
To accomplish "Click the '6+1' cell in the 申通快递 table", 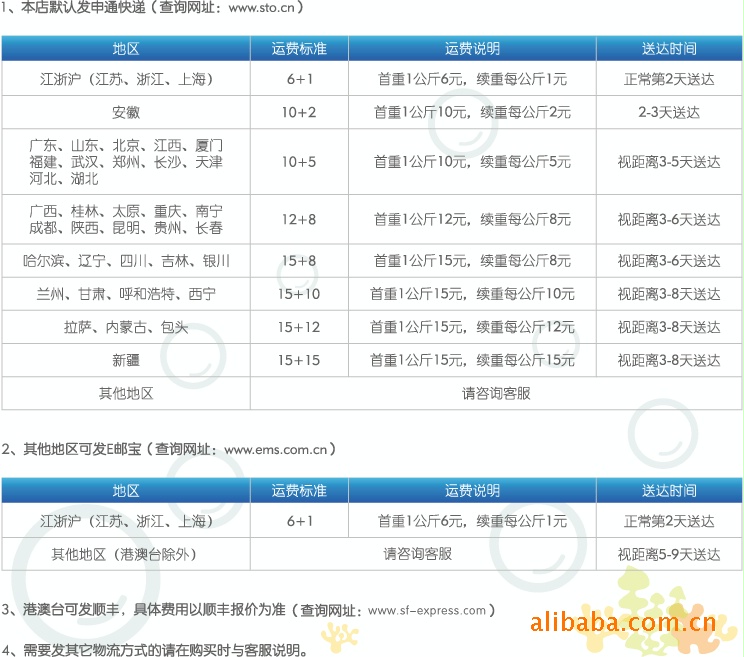I will 299,79.
